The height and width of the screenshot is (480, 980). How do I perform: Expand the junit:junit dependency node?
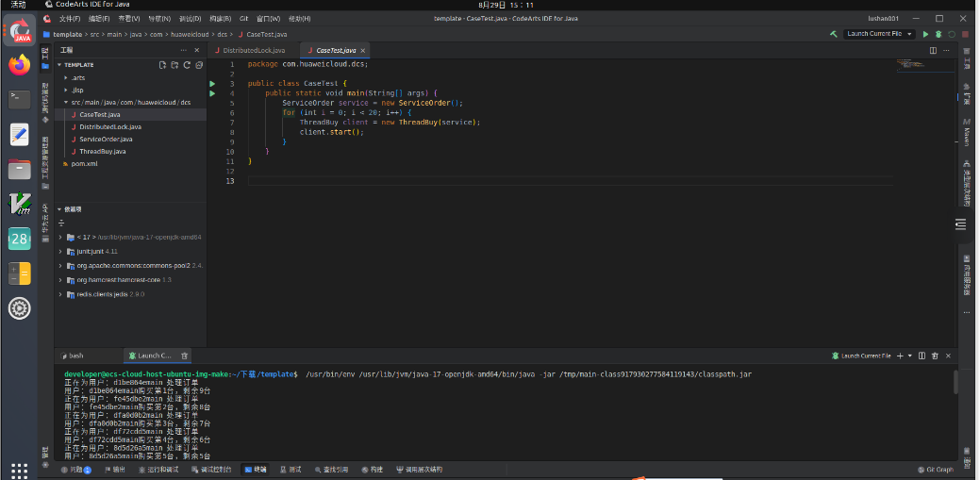pyautogui.click(x=60, y=252)
